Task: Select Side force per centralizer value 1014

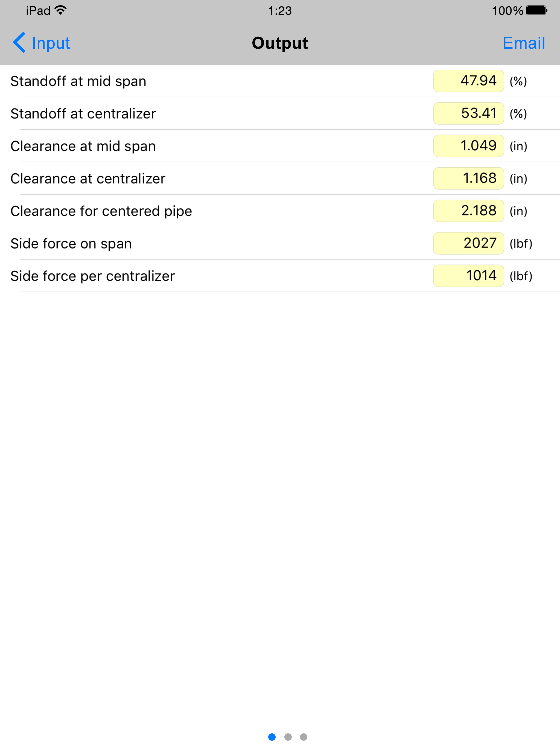Action: pyautogui.click(x=468, y=276)
